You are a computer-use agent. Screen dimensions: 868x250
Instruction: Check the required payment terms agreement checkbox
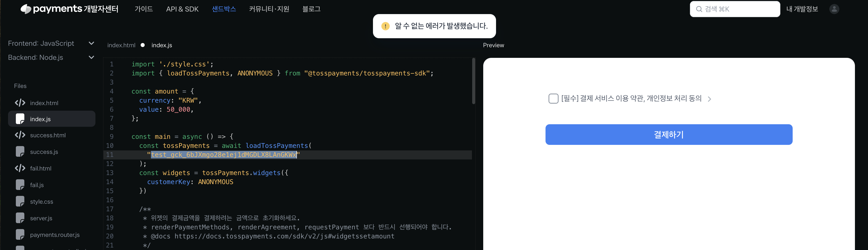click(x=553, y=99)
